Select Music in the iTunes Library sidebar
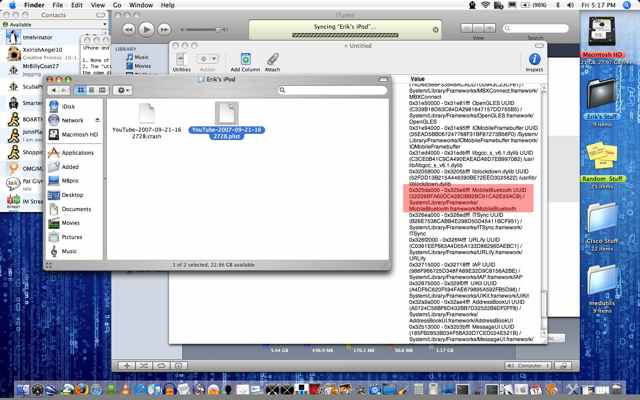Screen dimensions: 640x400 137,57
